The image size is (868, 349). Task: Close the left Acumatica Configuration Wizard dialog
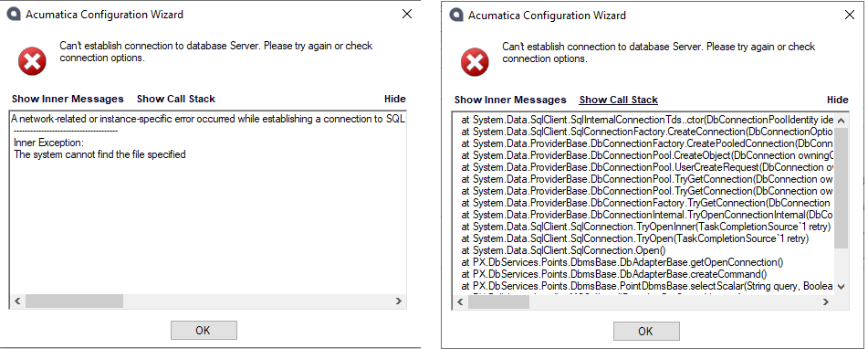(407, 15)
